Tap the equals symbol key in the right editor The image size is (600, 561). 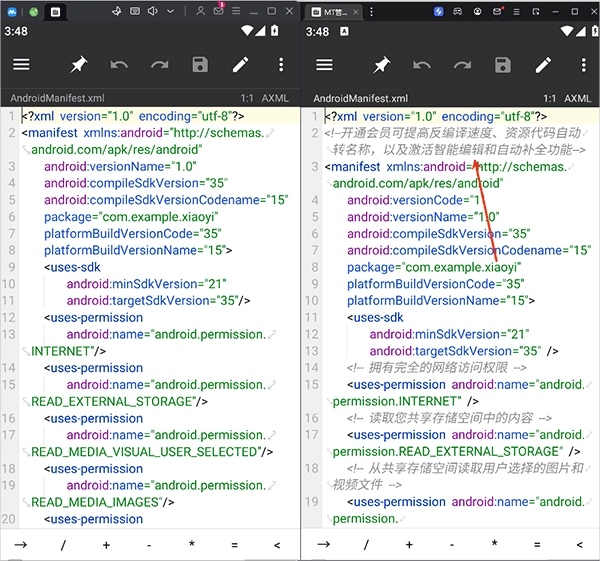[537, 544]
